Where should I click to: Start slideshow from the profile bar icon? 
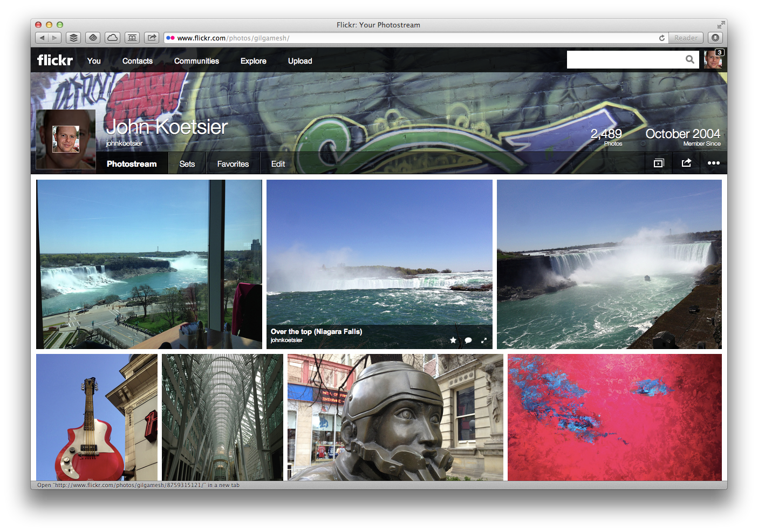(x=659, y=163)
